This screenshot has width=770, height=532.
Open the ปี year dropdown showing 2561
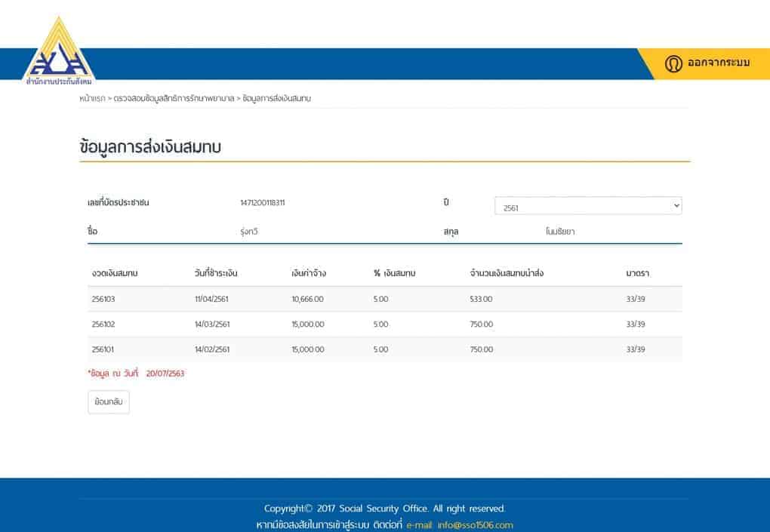pyautogui.click(x=587, y=206)
